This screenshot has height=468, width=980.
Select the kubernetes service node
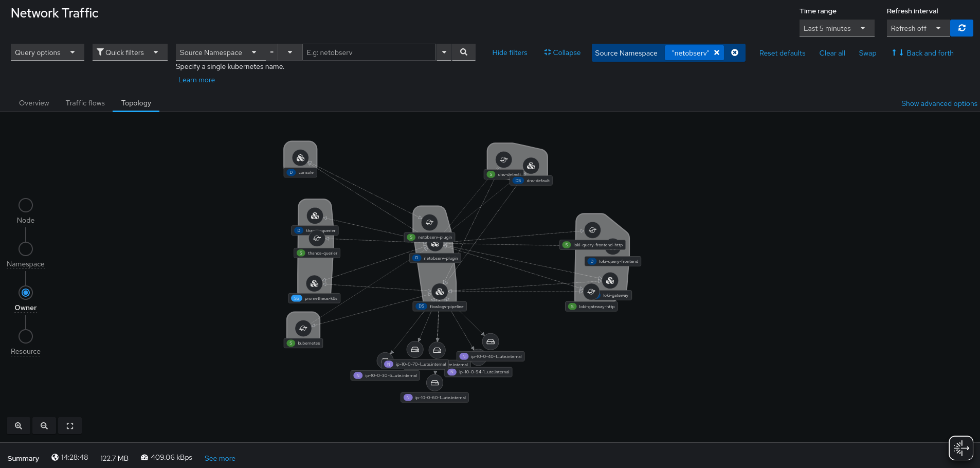click(303, 328)
